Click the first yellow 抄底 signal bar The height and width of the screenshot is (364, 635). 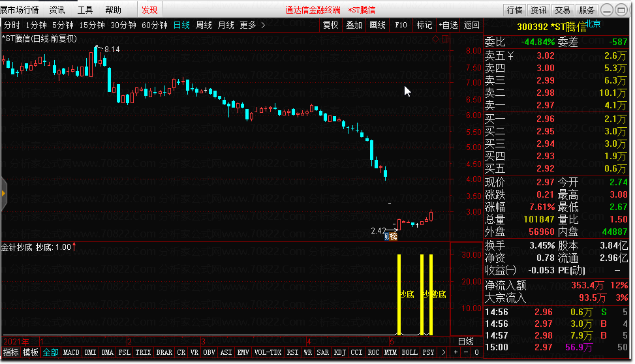(x=399, y=294)
